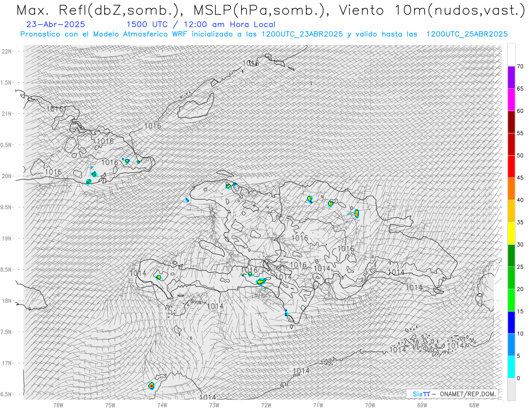Click the colorbar value 30

pos(520,245)
